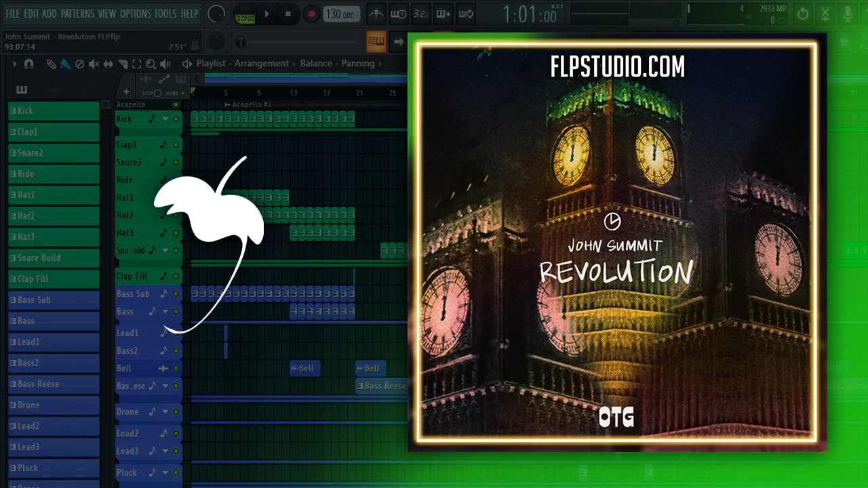
Task: Show piano roll patterns in picker
Action: pyautogui.click(x=22, y=90)
